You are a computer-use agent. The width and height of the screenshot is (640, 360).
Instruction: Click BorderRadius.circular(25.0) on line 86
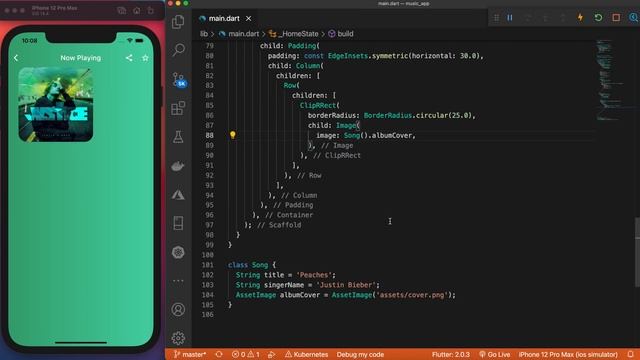(x=418, y=115)
